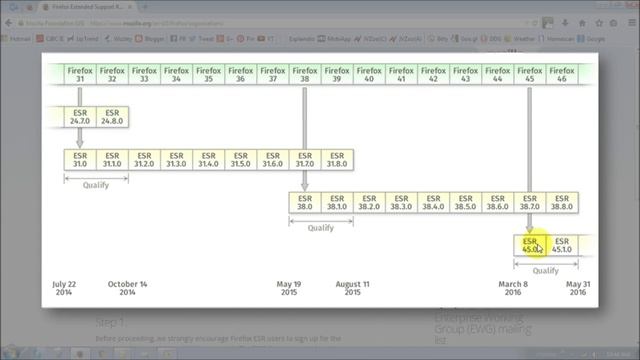The image size is (640, 360).
Task: Click the ESR 24.8.0 cell
Action: 112,117
